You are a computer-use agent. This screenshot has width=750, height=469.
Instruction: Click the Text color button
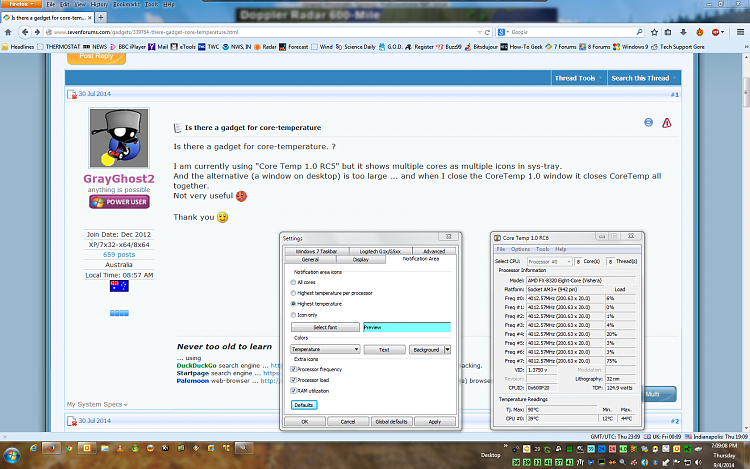pos(384,349)
